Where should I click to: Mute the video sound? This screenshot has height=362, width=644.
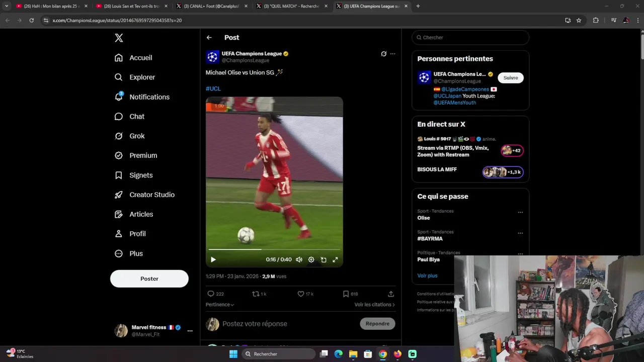tap(299, 259)
